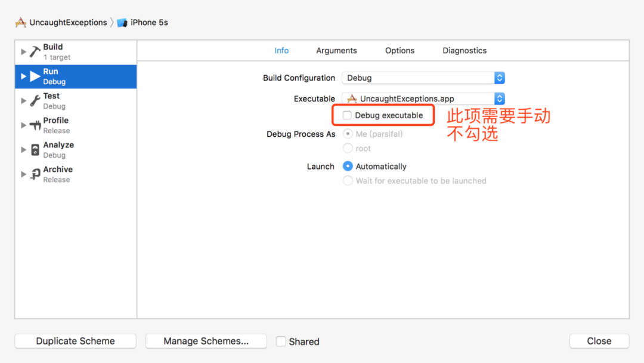Open the Build Configuration dropdown

coord(423,78)
